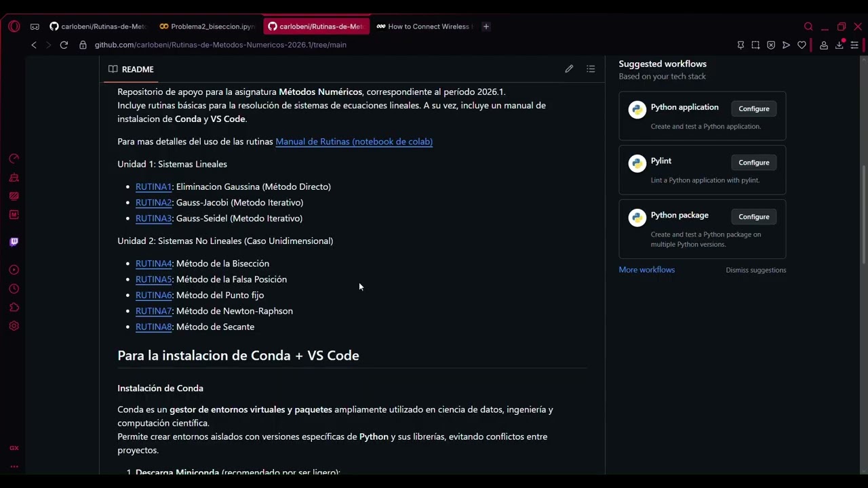This screenshot has width=868, height=488.
Task: Click "Unidad 1: Sistemas Lineales" text
Action: click(172, 164)
